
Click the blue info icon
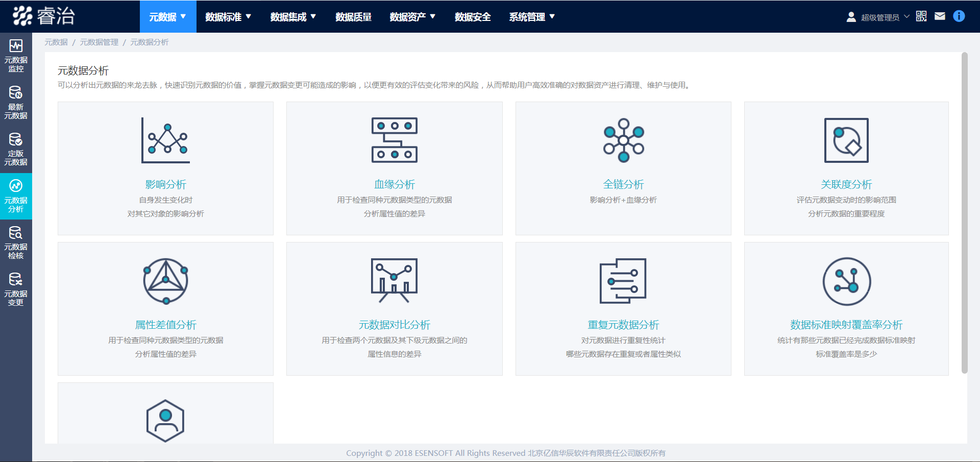coord(959,16)
